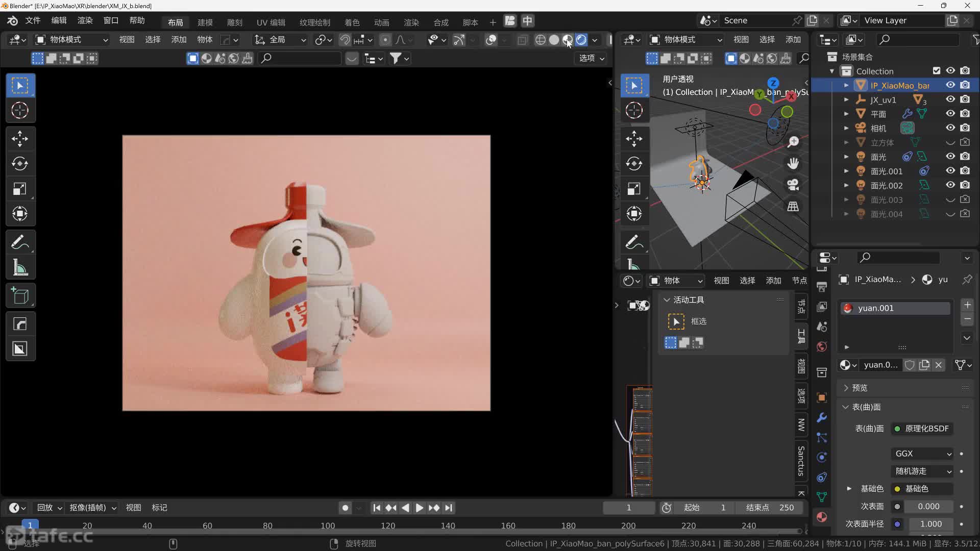Select the Move tool in left viewport

point(20,138)
